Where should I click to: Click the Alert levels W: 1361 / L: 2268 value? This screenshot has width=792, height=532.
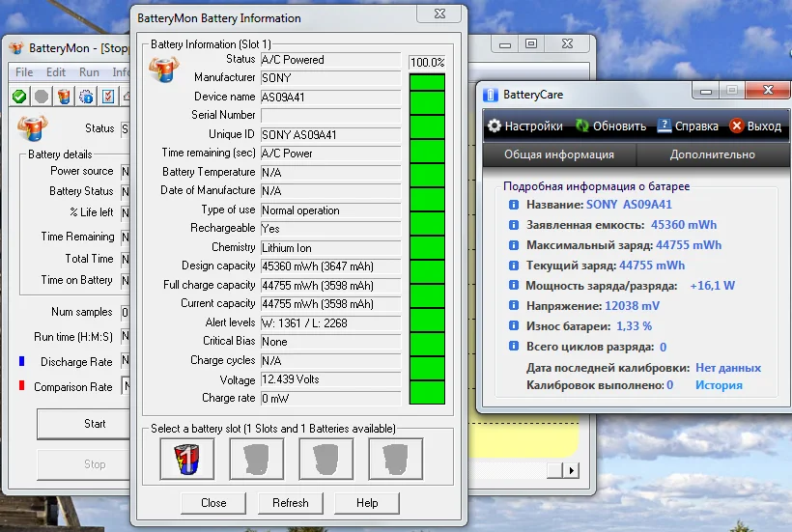(331, 323)
